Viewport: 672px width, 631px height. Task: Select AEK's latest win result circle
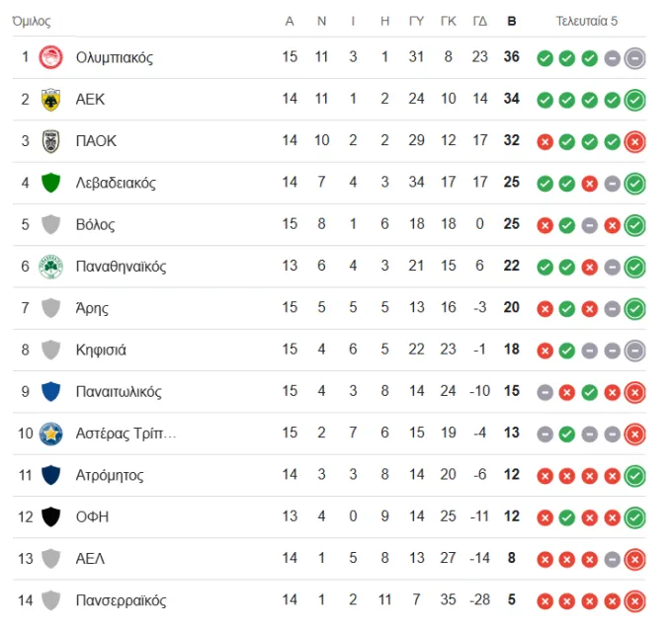point(634,101)
